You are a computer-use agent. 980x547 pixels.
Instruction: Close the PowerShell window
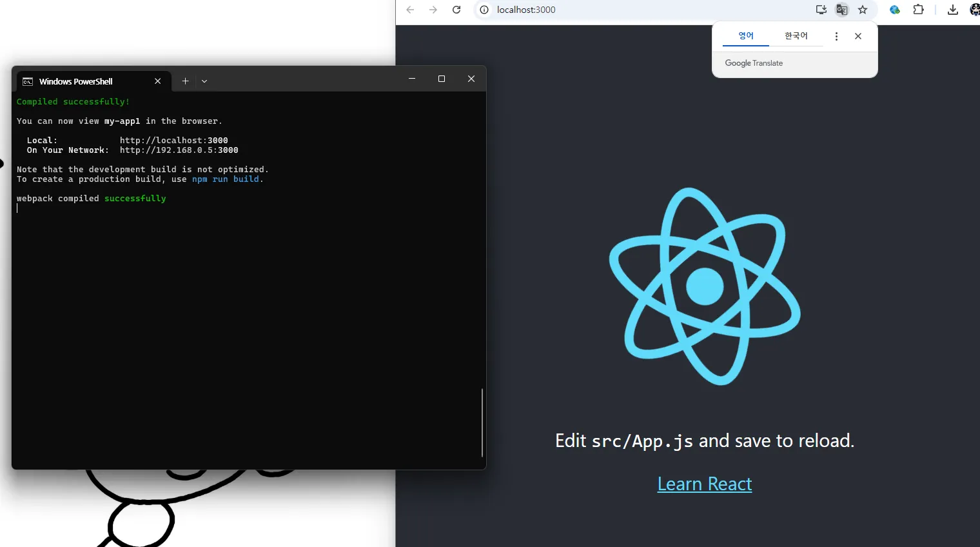pyautogui.click(x=471, y=79)
